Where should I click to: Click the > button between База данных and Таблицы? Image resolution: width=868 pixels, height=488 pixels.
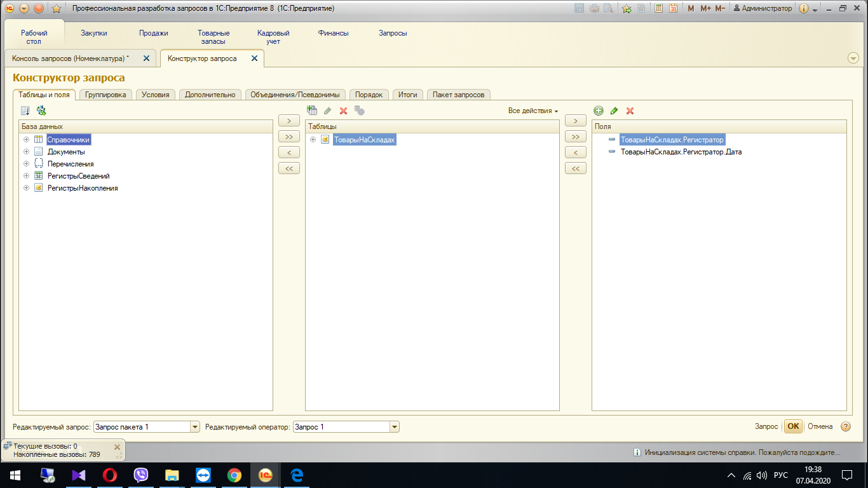tap(288, 121)
